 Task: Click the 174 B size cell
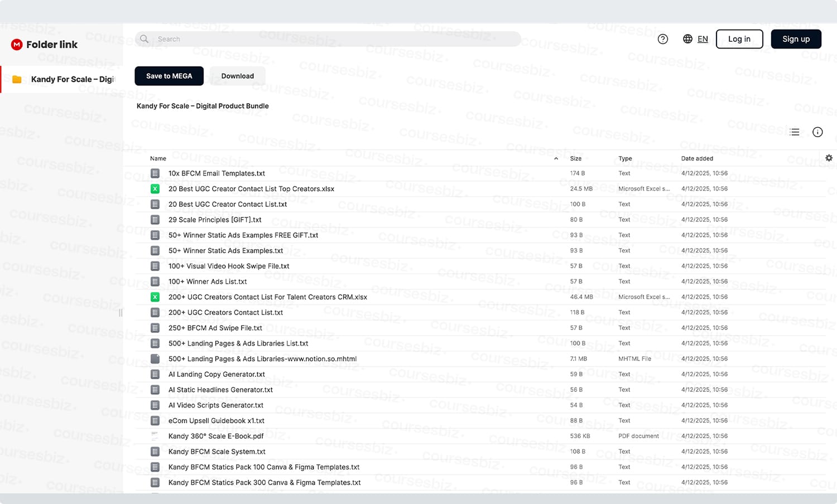click(578, 173)
